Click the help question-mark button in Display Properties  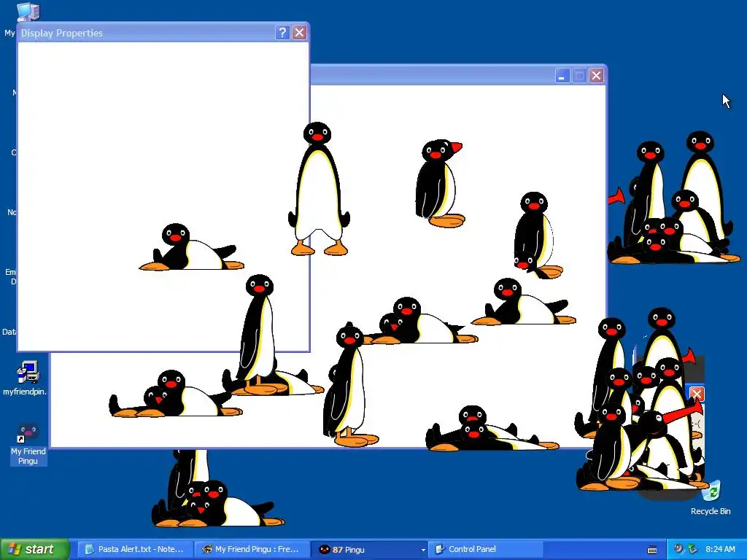tap(282, 32)
